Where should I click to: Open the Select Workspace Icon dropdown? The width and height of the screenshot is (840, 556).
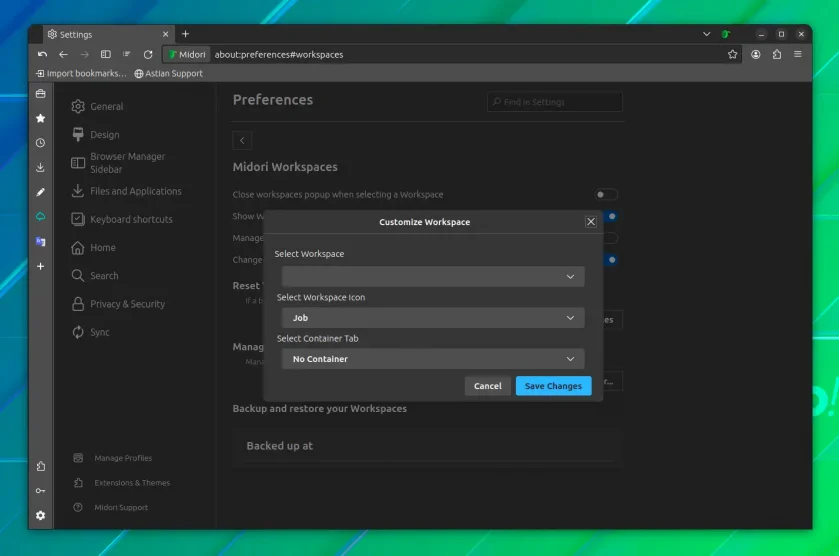click(x=433, y=318)
